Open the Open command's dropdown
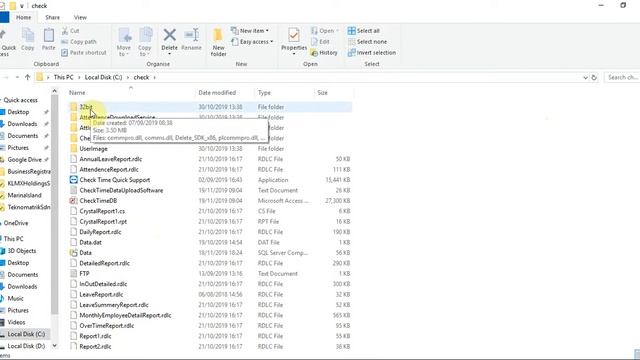640x360 pixels. pos(338,31)
